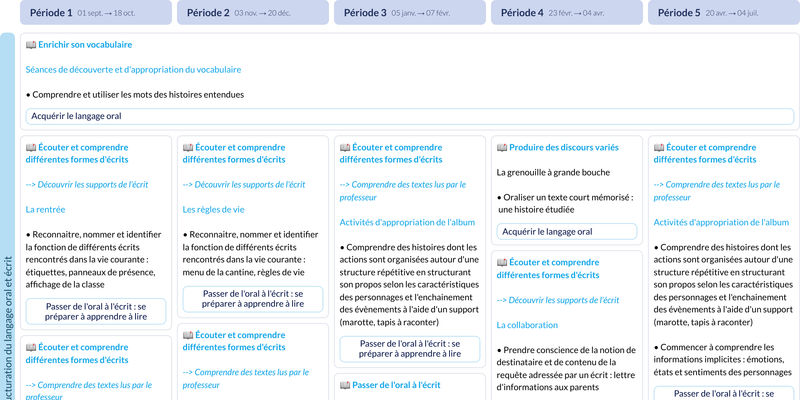Open the Produire des discours variés title
This screenshot has height=400, width=800.
(x=564, y=147)
